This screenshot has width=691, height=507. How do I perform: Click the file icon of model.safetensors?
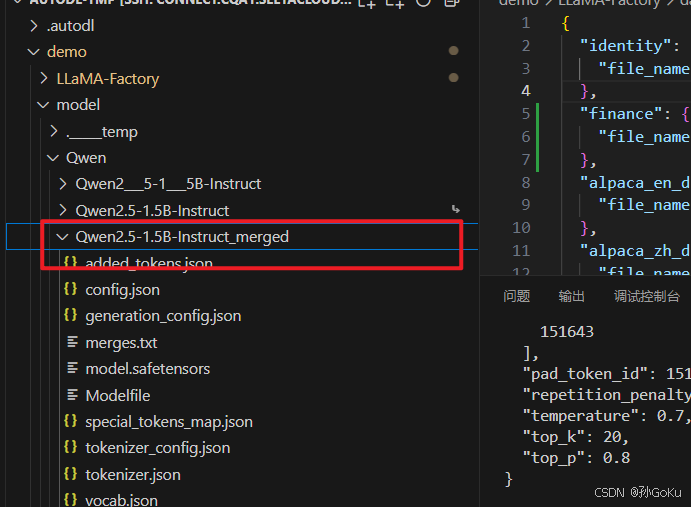click(x=72, y=368)
